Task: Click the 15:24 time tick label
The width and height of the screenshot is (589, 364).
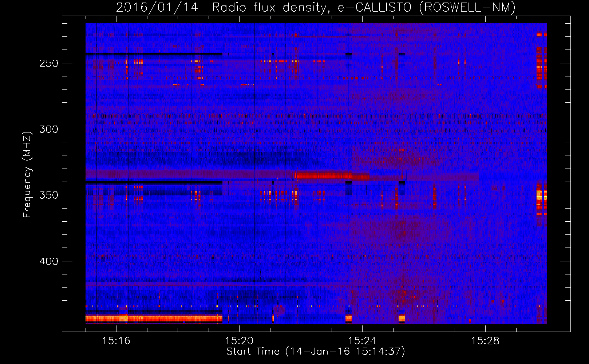Action: 362,341
